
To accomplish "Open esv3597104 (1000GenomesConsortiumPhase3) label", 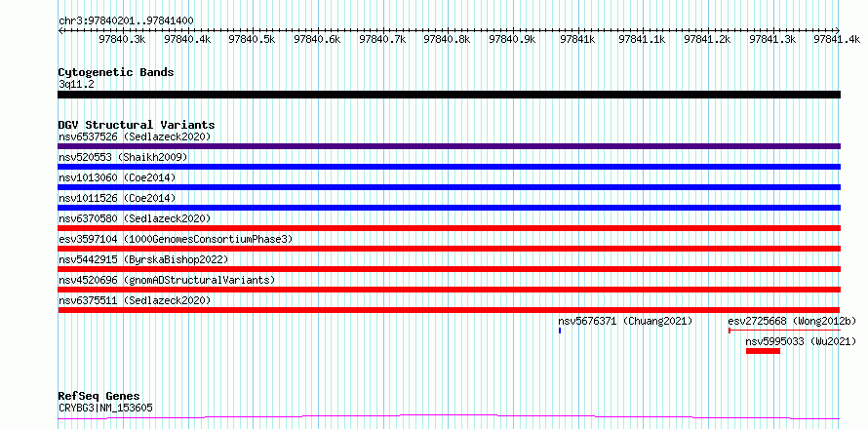I will click(176, 239).
